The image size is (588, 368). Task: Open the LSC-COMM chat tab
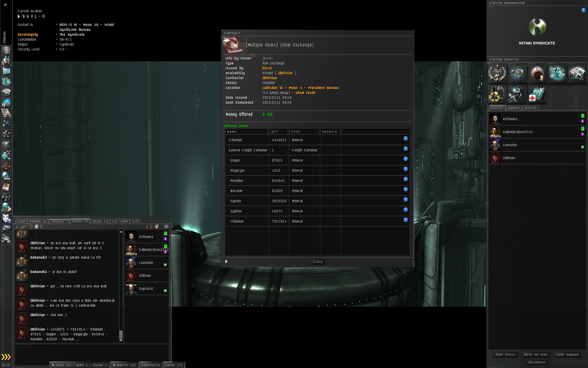point(120,222)
